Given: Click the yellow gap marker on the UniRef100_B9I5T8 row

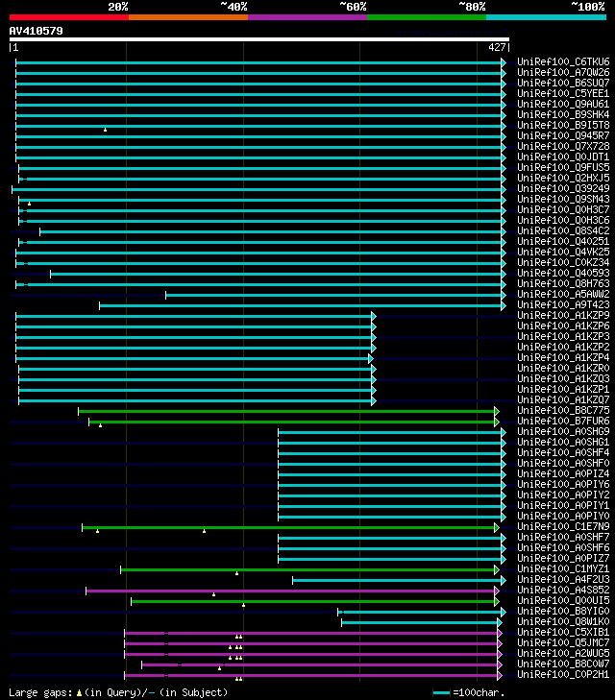Looking at the screenshot, I should (x=105, y=130).
